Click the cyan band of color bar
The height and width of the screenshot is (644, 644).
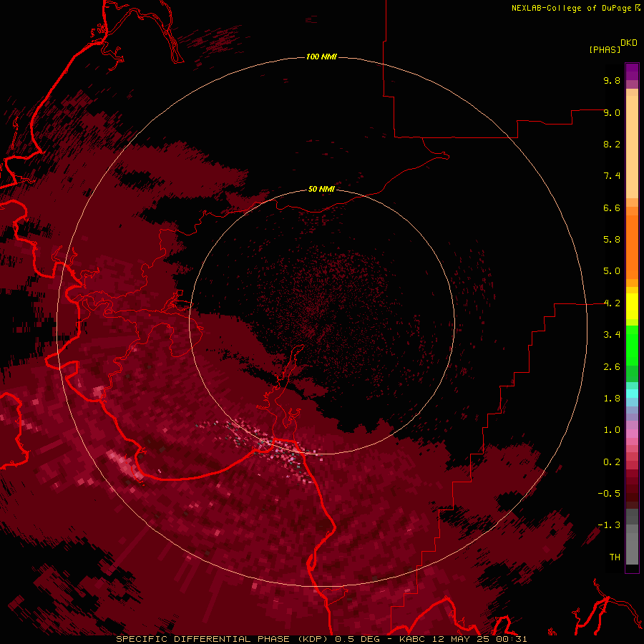(x=632, y=394)
